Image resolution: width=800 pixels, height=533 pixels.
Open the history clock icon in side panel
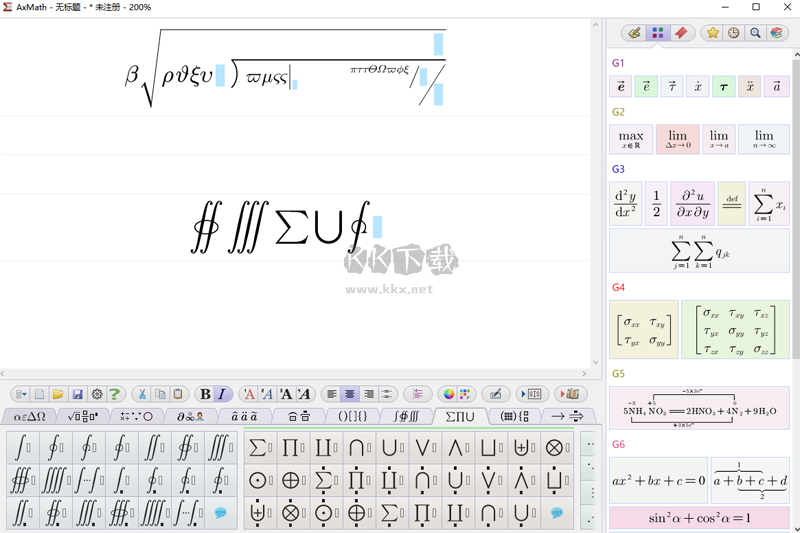[x=734, y=33]
